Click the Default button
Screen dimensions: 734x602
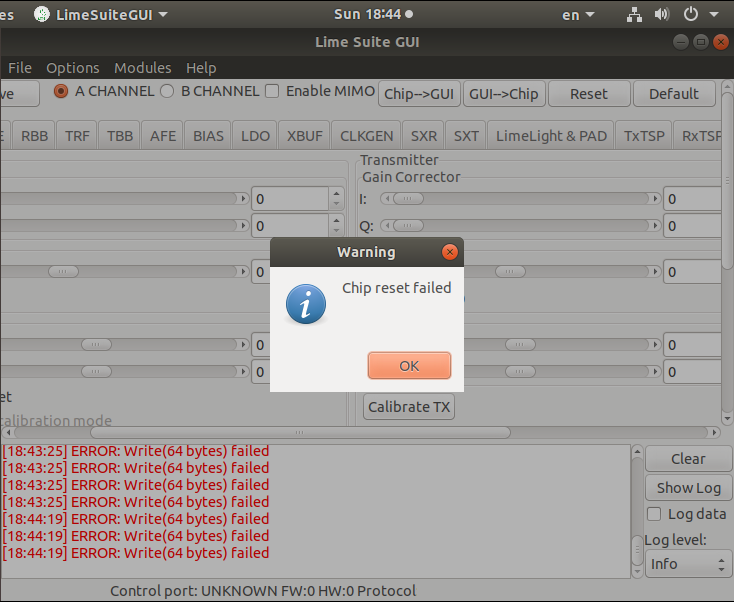tap(674, 94)
